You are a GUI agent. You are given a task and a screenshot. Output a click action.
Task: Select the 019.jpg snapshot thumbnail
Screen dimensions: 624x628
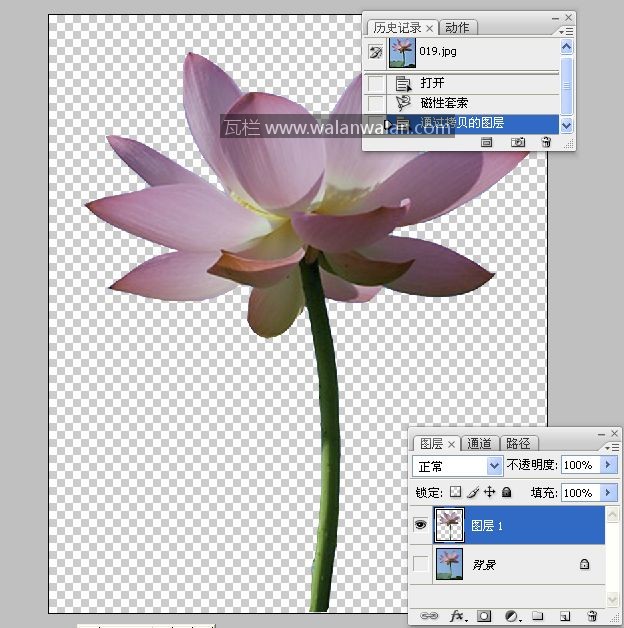pos(402,51)
